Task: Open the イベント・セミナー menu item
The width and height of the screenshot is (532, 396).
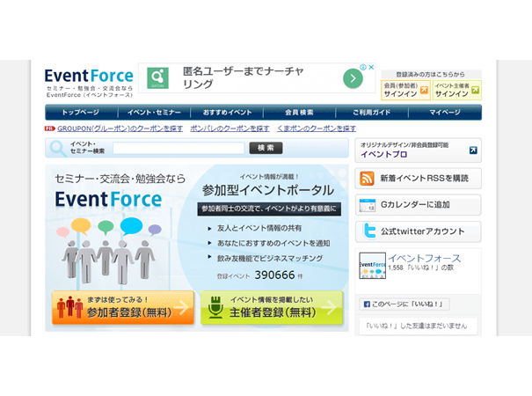Action: (154, 113)
